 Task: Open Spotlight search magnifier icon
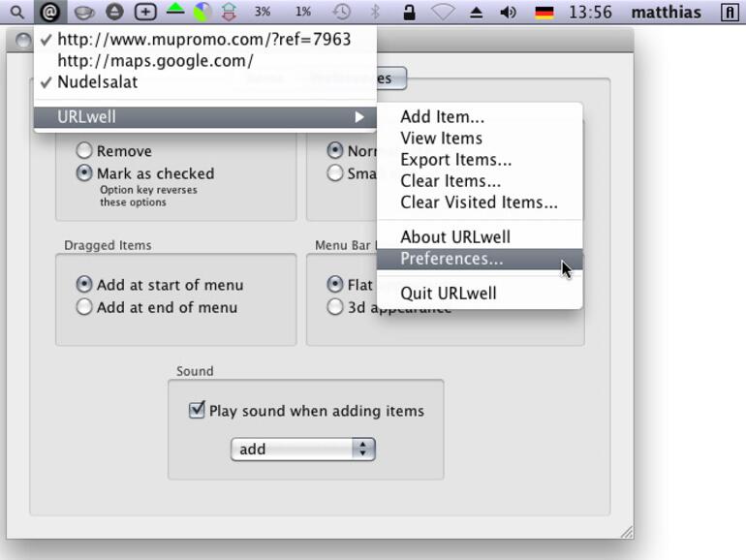tap(17, 13)
